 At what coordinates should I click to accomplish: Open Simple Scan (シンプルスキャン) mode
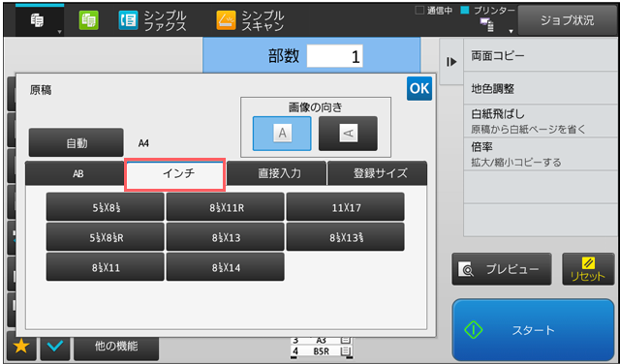[x=250, y=20]
